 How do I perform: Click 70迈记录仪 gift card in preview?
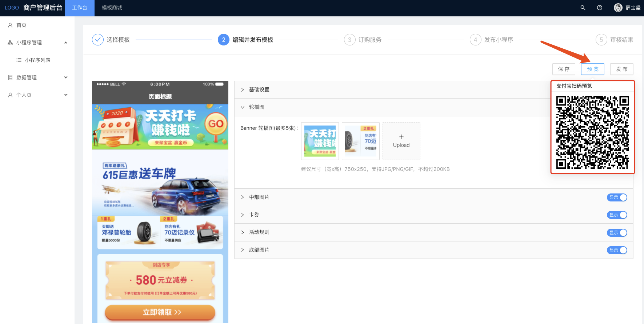(x=192, y=232)
